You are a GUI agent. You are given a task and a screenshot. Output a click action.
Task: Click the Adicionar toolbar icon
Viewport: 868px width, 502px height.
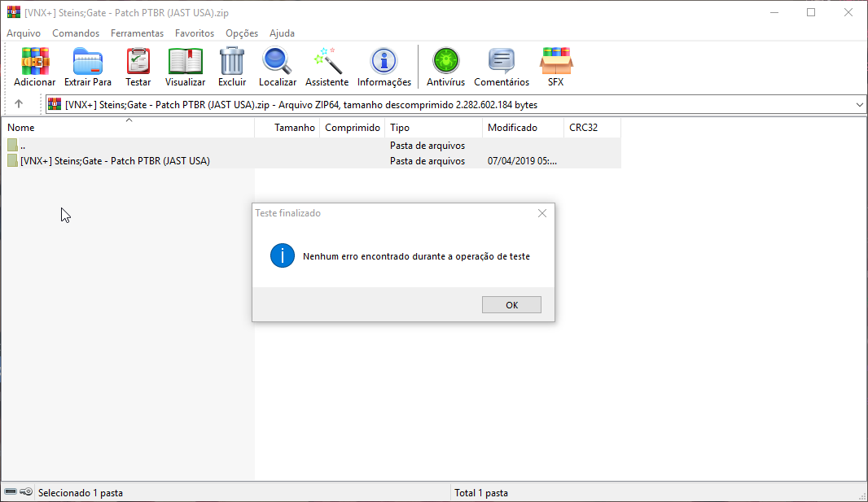point(35,61)
